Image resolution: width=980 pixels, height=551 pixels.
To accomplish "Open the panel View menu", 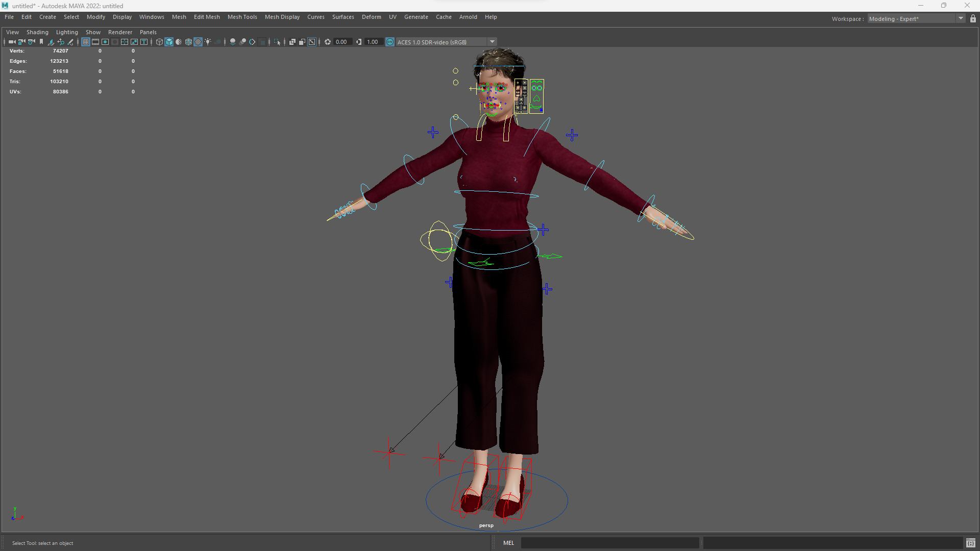I will click(12, 32).
